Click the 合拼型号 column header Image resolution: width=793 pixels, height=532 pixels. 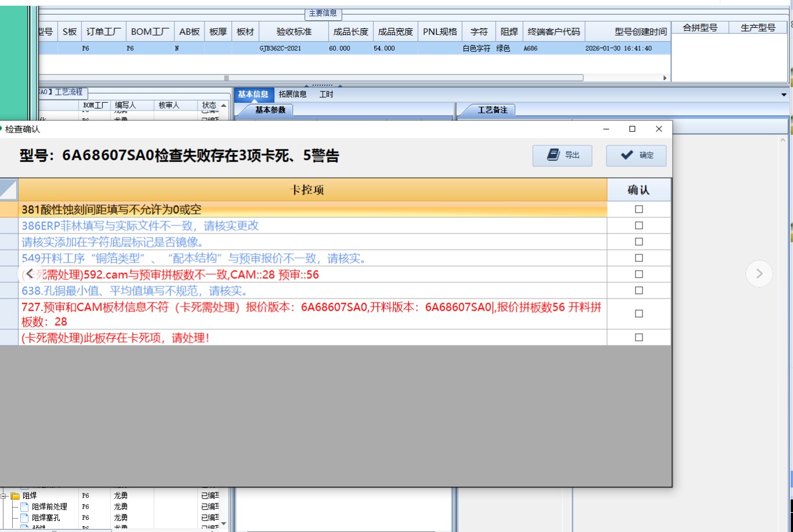[x=700, y=27]
